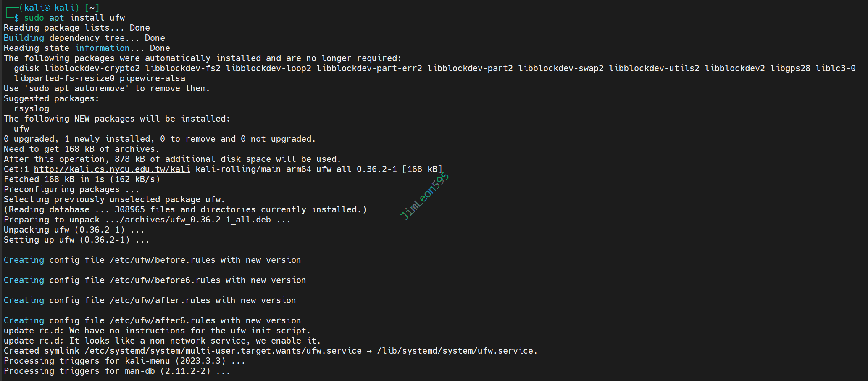Image resolution: width=868 pixels, height=381 pixels.
Task: Click the gdisk package name
Action: (x=26, y=68)
